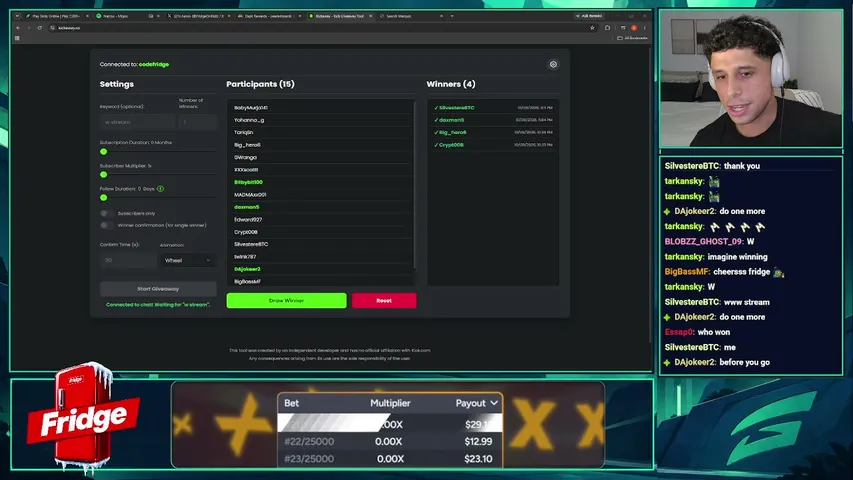Switch to the Search Marqueti tab

click(x=410, y=16)
